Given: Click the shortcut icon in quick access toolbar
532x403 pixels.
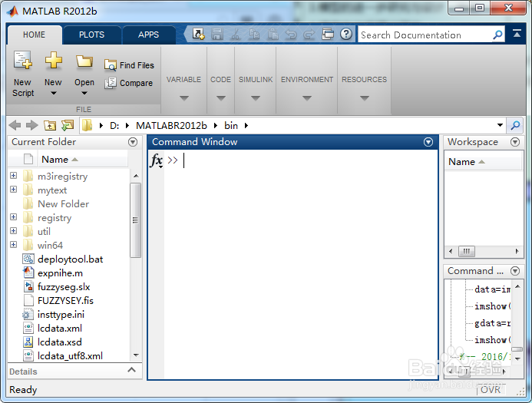Looking at the screenshot, I should click(198, 34).
